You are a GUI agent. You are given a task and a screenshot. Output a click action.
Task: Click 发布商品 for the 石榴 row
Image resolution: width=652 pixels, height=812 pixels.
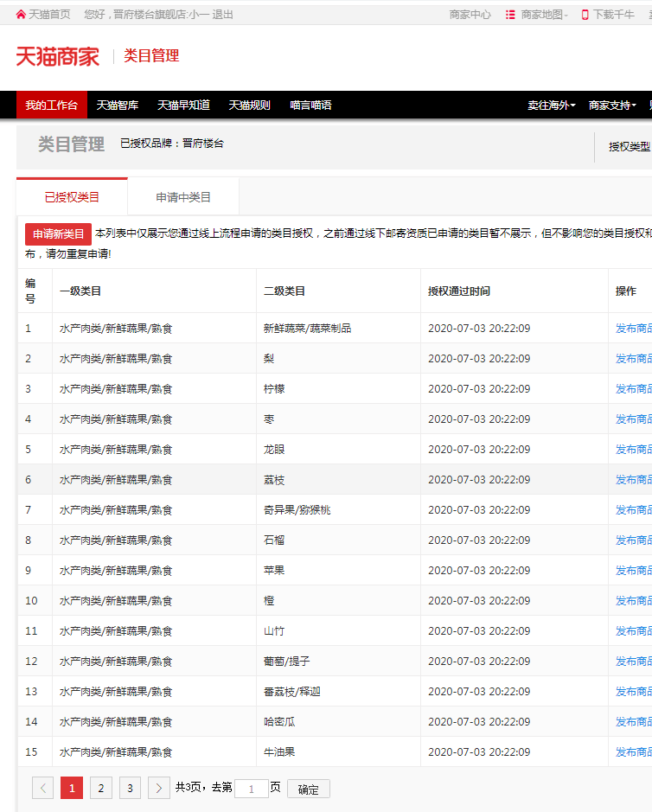[634, 540]
